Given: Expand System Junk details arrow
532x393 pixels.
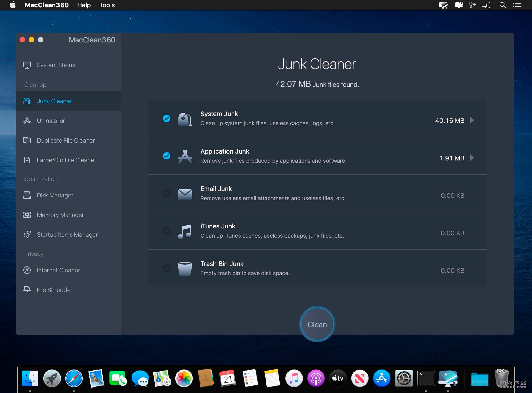Looking at the screenshot, I should tap(472, 120).
